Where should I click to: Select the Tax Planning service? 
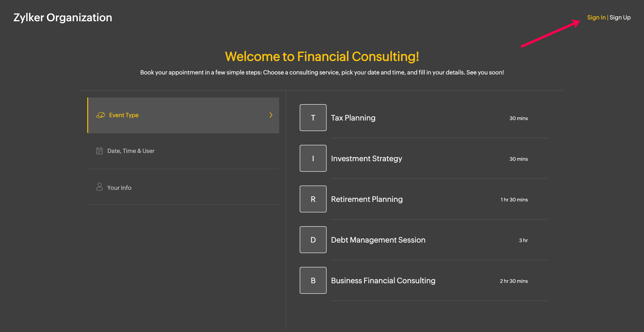353,118
